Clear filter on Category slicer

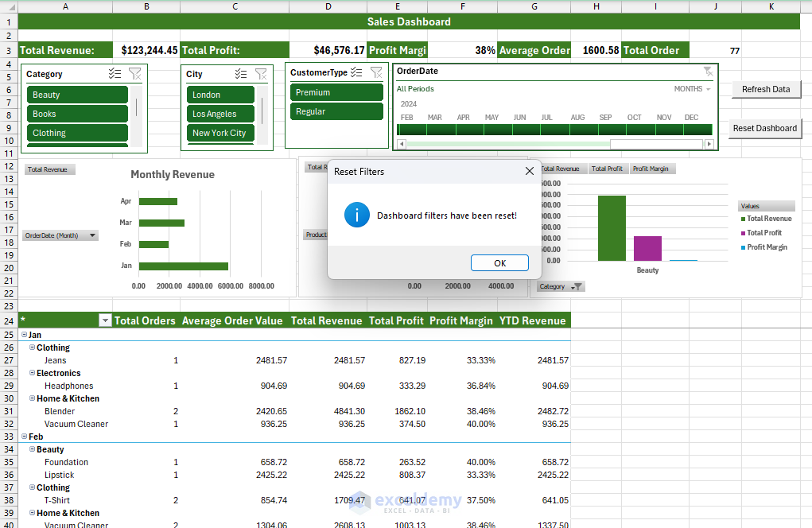[x=134, y=73]
